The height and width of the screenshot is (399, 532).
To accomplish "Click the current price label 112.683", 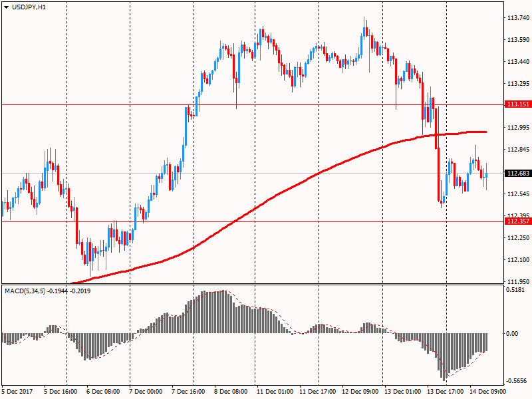I will pos(518,174).
